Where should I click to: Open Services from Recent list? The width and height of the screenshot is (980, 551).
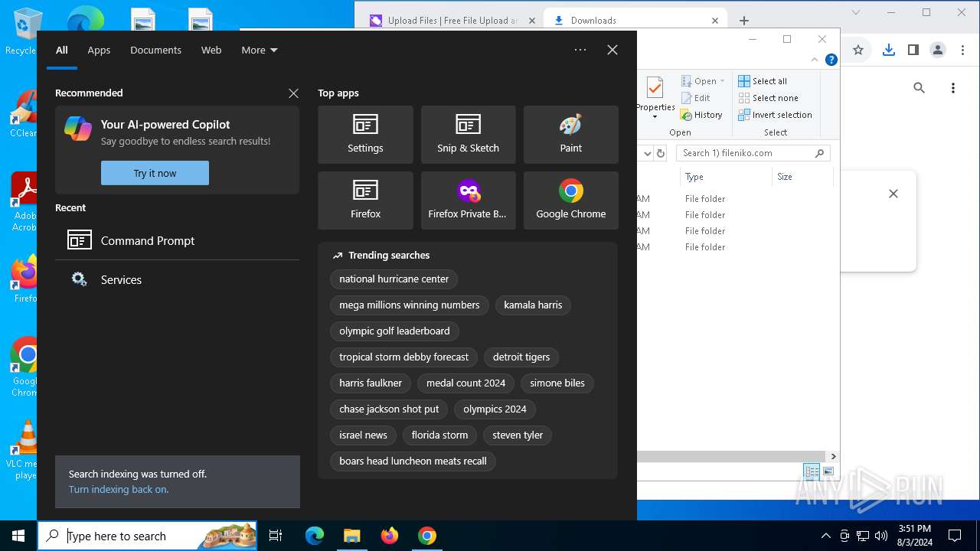click(177, 279)
